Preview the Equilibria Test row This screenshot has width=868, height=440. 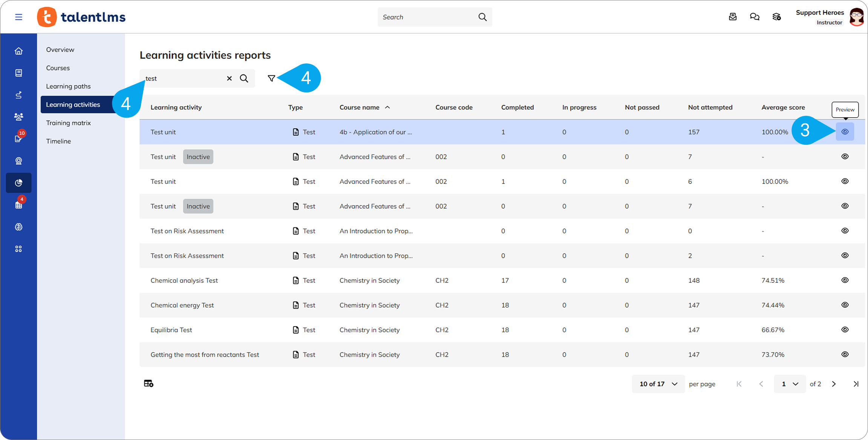[845, 330]
